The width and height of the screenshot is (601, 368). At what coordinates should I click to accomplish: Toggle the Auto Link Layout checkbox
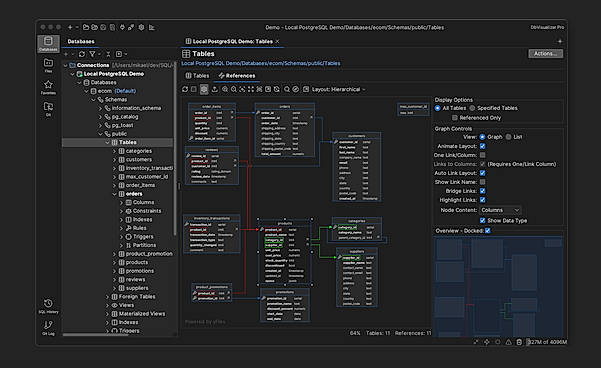pyautogui.click(x=483, y=173)
